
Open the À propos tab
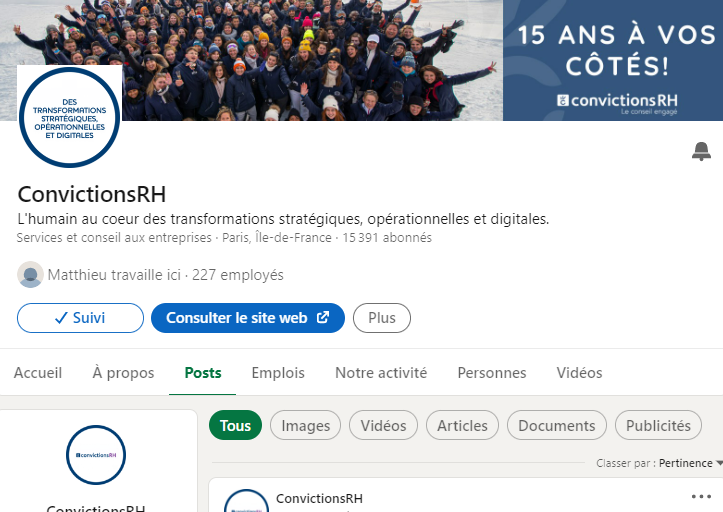point(123,373)
